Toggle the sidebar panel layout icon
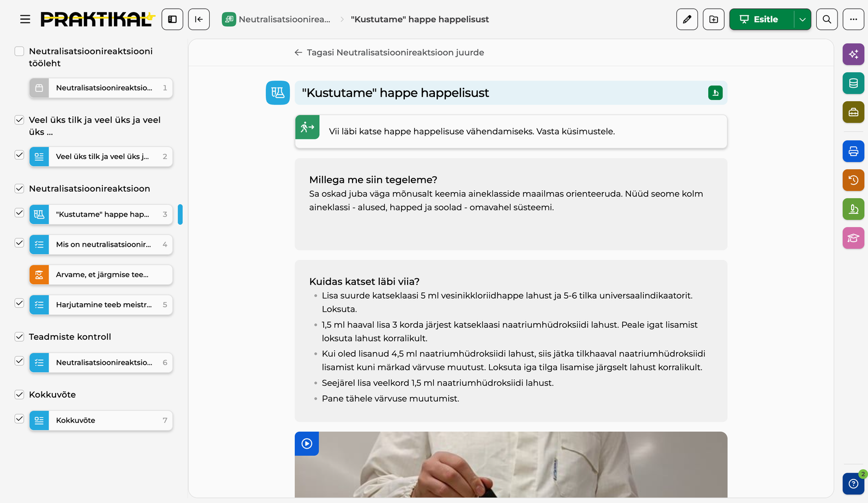The width and height of the screenshot is (868, 503). point(172,20)
